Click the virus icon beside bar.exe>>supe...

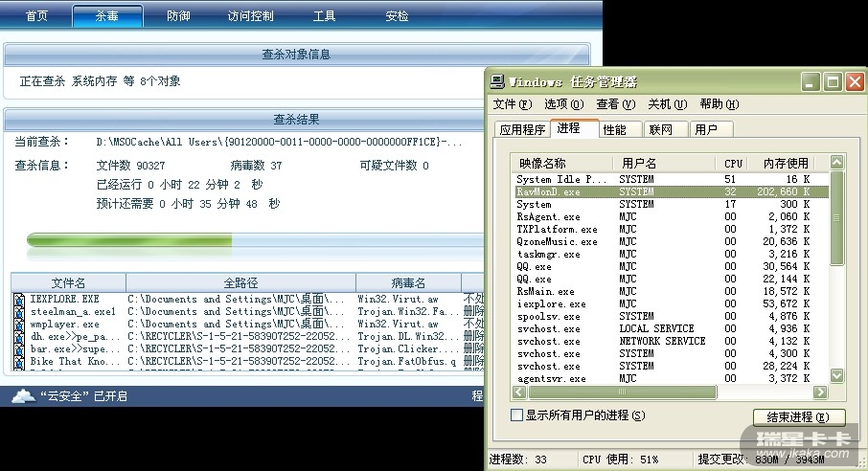[x=19, y=349]
